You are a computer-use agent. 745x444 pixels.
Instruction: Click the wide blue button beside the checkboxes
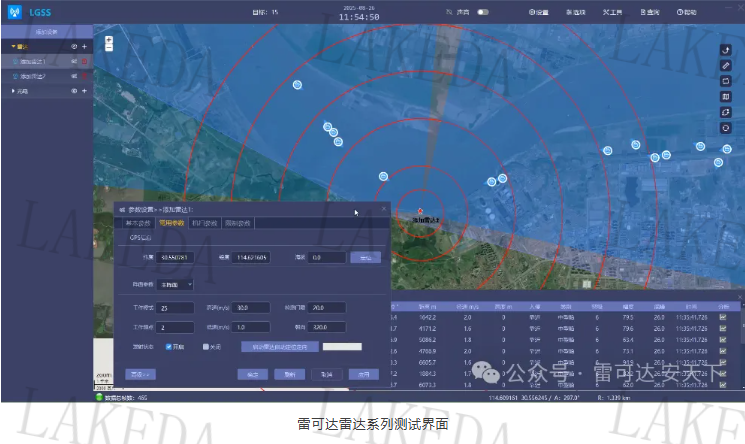tap(279, 347)
